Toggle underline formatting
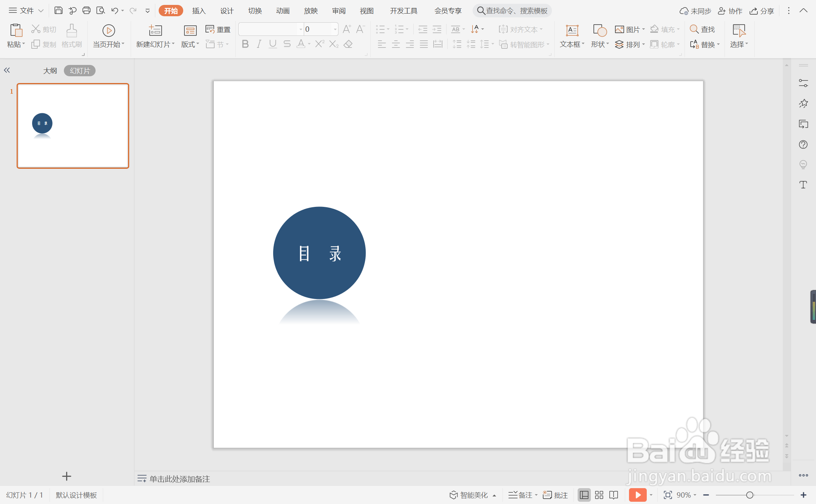This screenshot has height=504, width=816. 273,44
